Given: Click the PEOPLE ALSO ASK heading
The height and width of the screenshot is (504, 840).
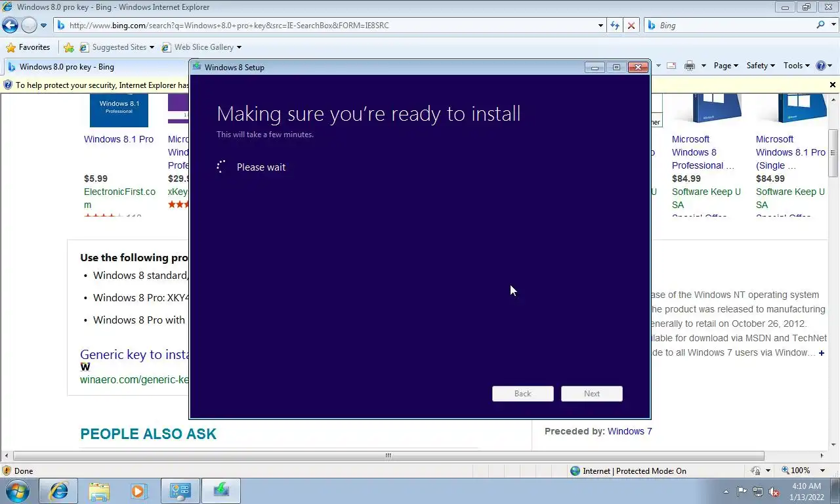Looking at the screenshot, I should (148, 434).
